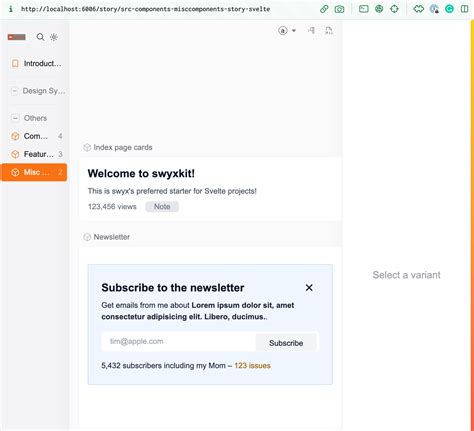Viewport: 474px width, 431px height.
Task: Click the Subscribe button
Action: (286, 343)
